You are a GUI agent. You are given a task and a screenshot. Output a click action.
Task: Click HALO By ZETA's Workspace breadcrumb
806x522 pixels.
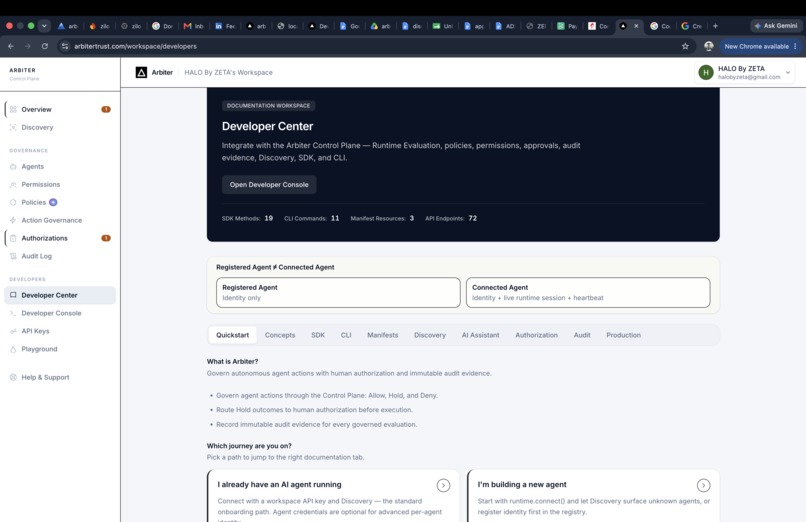point(228,72)
